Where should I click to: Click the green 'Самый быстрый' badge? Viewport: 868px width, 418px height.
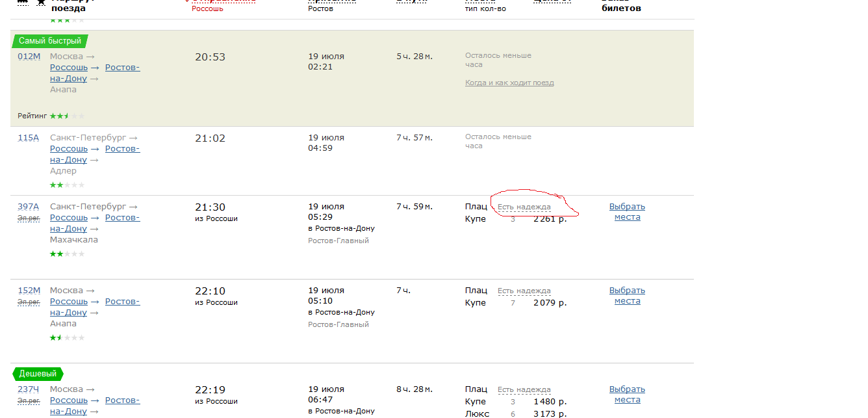[x=49, y=41]
